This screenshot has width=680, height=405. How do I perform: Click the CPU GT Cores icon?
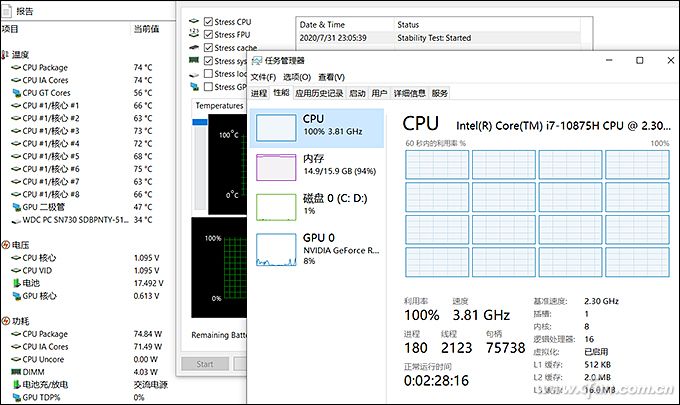(x=16, y=93)
